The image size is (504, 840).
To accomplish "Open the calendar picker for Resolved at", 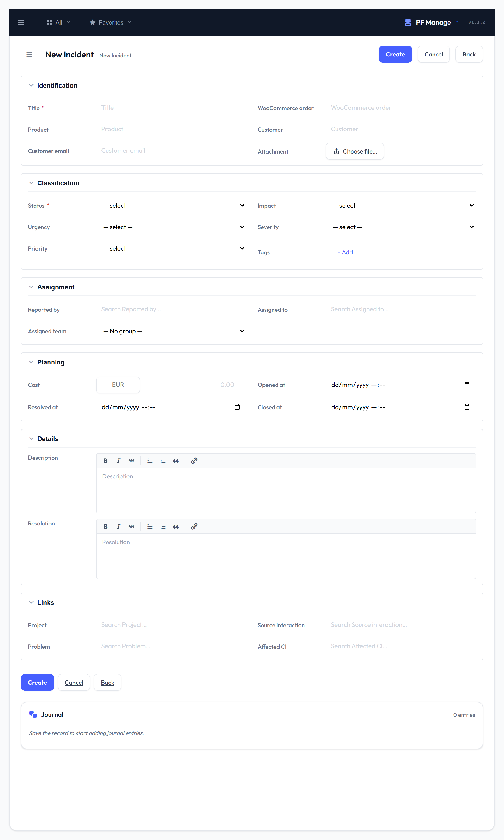I will 237,407.
